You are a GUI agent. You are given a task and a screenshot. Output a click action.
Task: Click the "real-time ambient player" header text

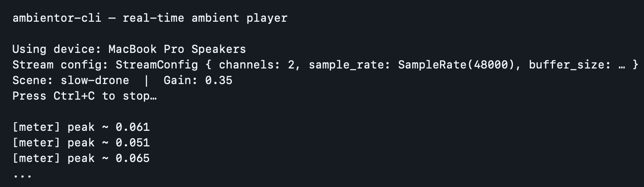[x=205, y=18]
